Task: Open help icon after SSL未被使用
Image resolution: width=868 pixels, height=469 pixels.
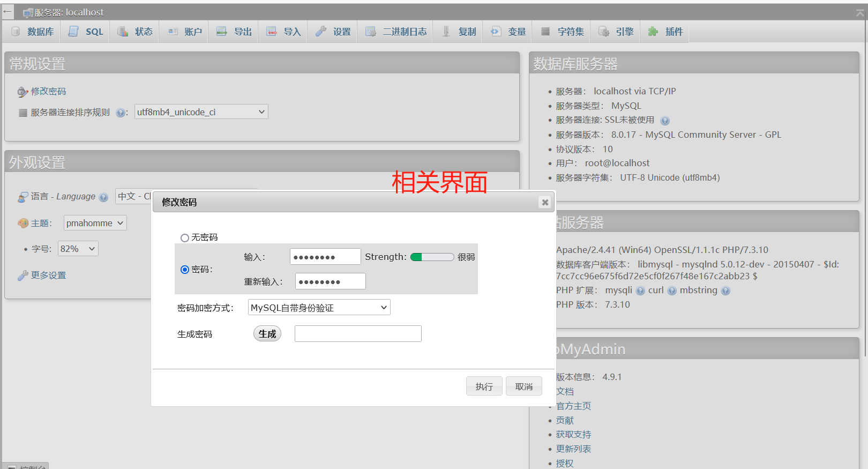Action: point(665,121)
